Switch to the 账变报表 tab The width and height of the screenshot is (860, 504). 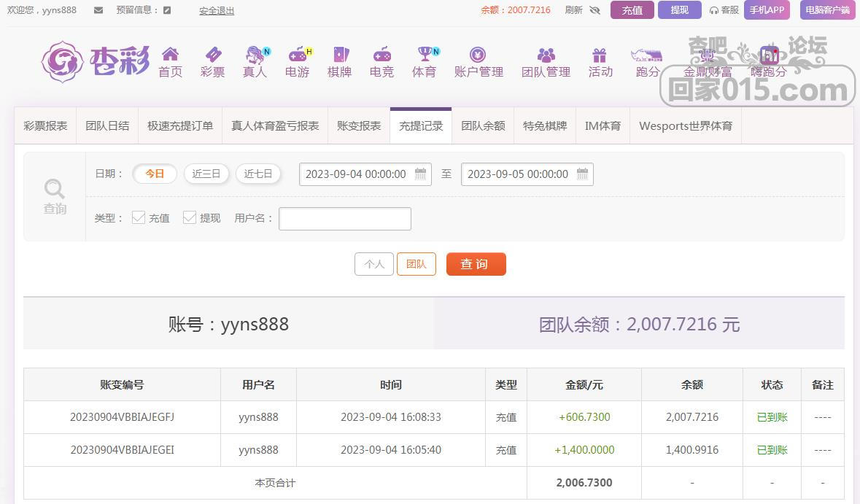tap(359, 125)
